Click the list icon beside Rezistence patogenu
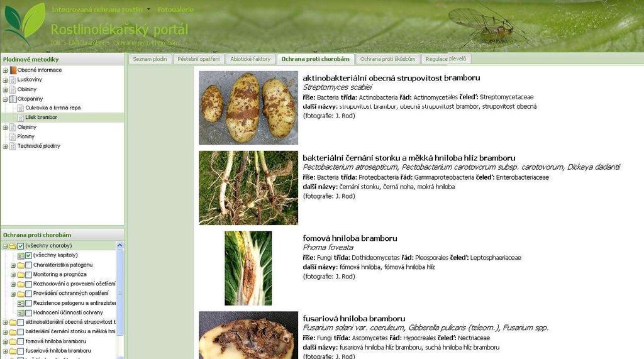The image size is (644, 359). 21,303
